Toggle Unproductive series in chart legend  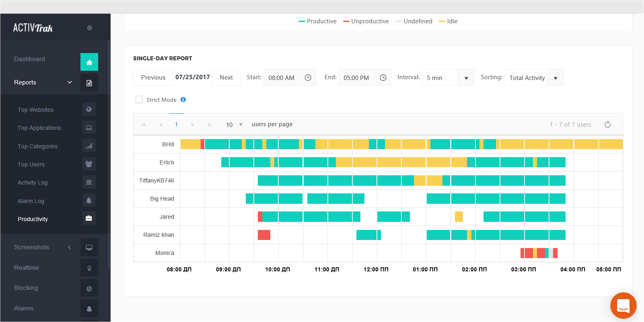click(366, 21)
